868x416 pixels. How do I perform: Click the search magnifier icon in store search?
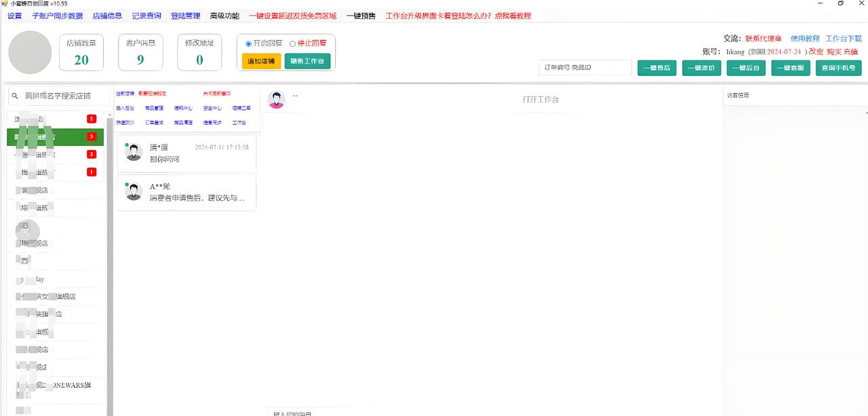coord(15,96)
